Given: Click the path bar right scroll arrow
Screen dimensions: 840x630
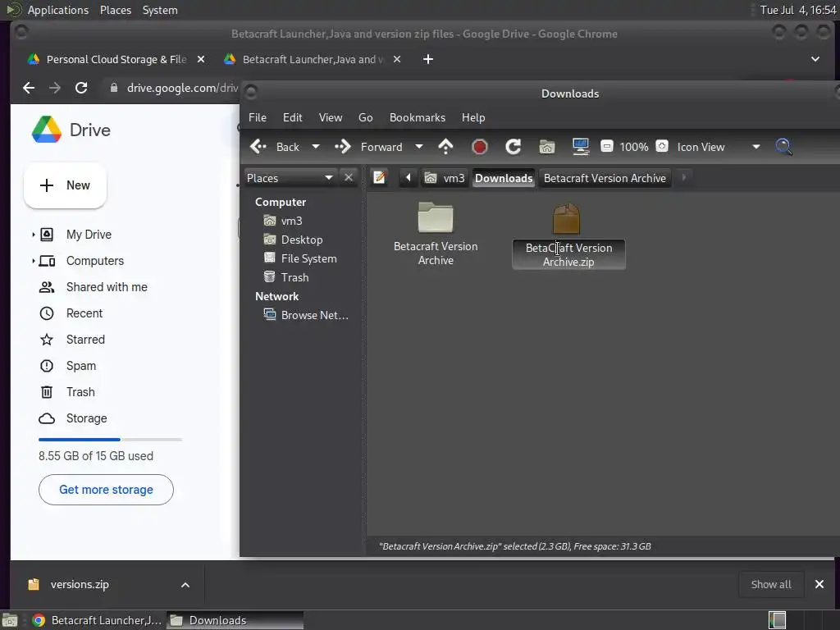Looking at the screenshot, I should click(x=683, y=177).
